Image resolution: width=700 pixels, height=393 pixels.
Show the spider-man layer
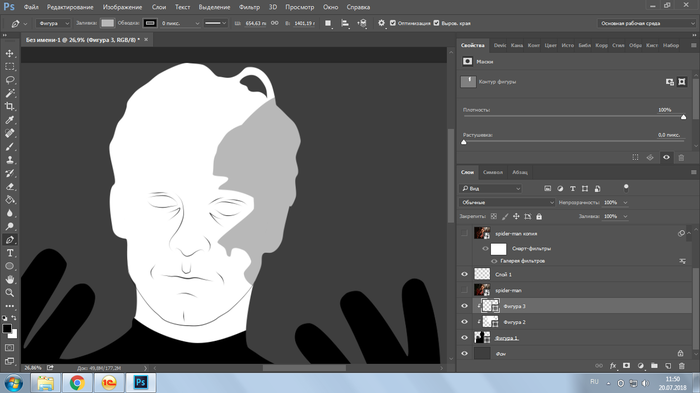464,290
